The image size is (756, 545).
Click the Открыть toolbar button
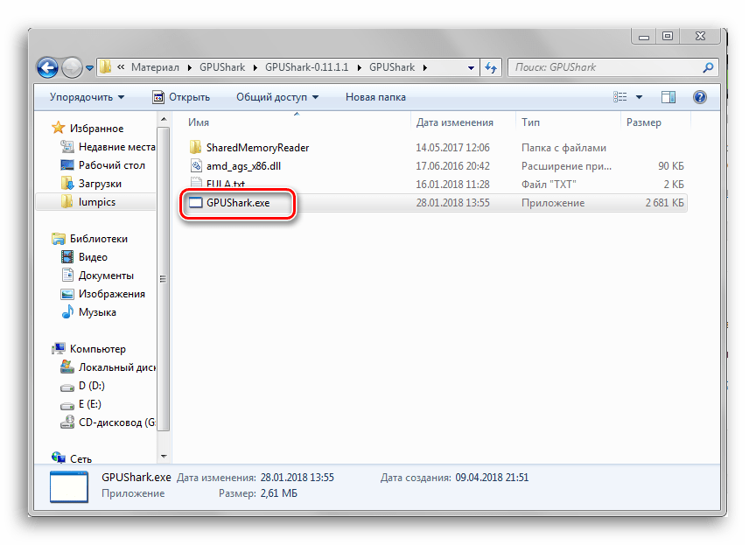point(181,97)
